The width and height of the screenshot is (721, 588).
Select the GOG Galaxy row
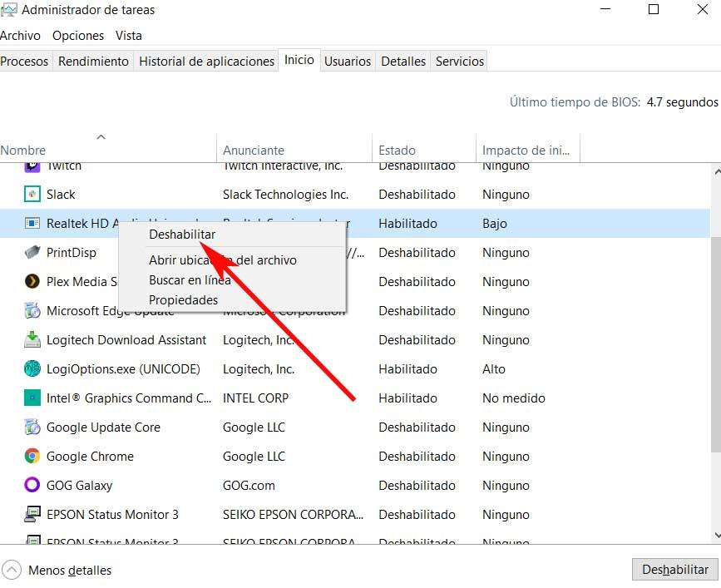click(x=355, y=486)
